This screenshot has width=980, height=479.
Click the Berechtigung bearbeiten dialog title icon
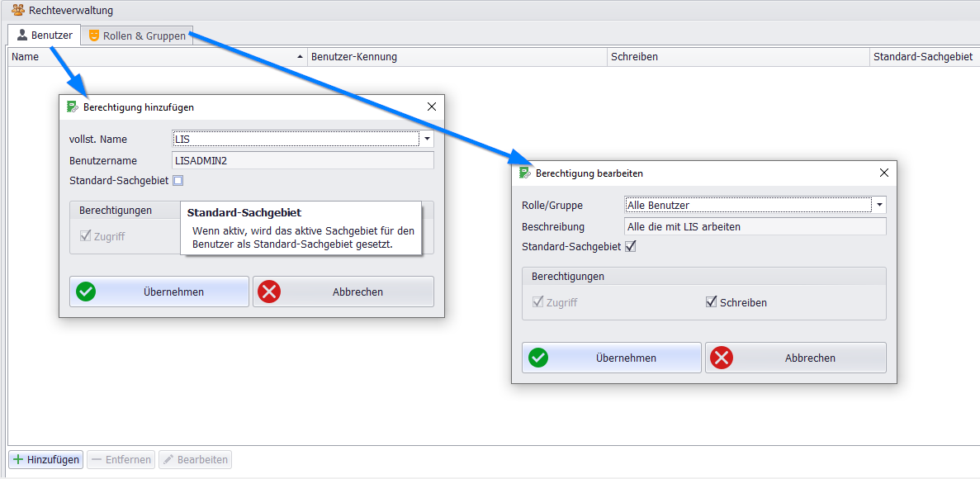tap(525, 173)
